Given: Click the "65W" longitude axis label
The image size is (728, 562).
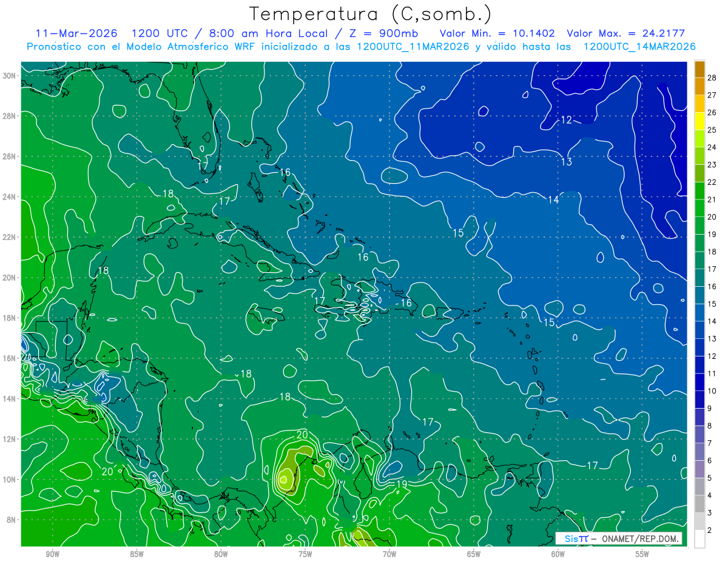Looking at the screenshot, I should point(474,554).
